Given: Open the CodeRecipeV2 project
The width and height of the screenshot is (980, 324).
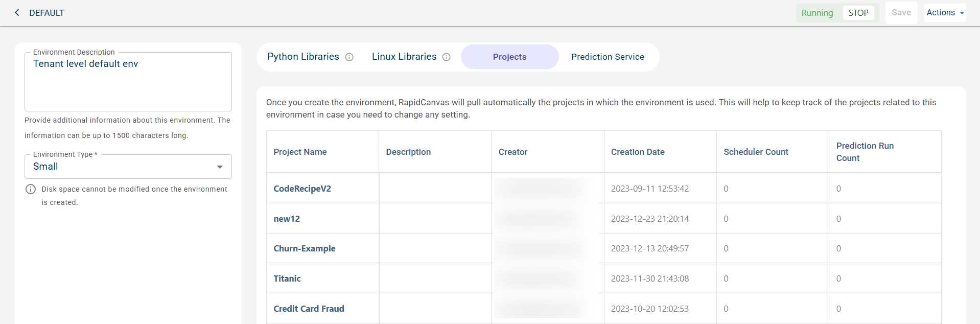Looking at the screenshot, I should pyautogui.click(x=302, y=189).
